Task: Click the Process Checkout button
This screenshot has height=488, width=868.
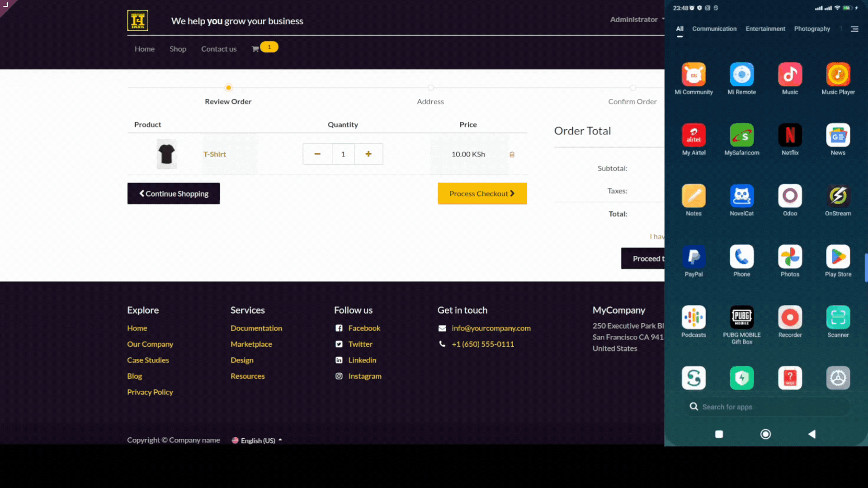Action: click(x=482, y=193)
